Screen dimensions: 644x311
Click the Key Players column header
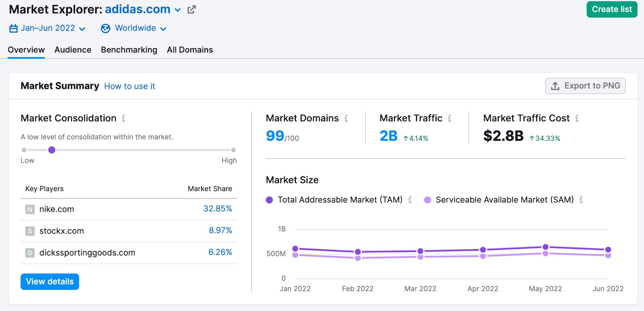tap(44, 189)
